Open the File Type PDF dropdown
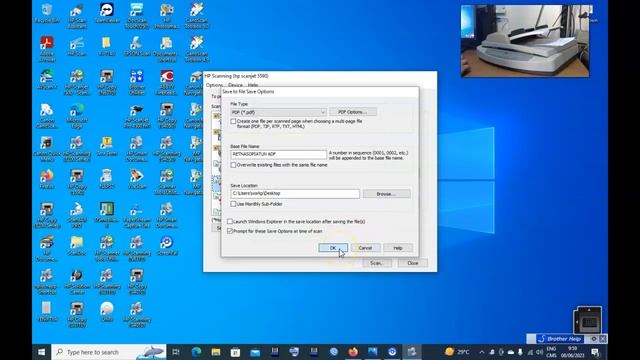The height and width of the screenshot is (360, 640). coord(278,112)
